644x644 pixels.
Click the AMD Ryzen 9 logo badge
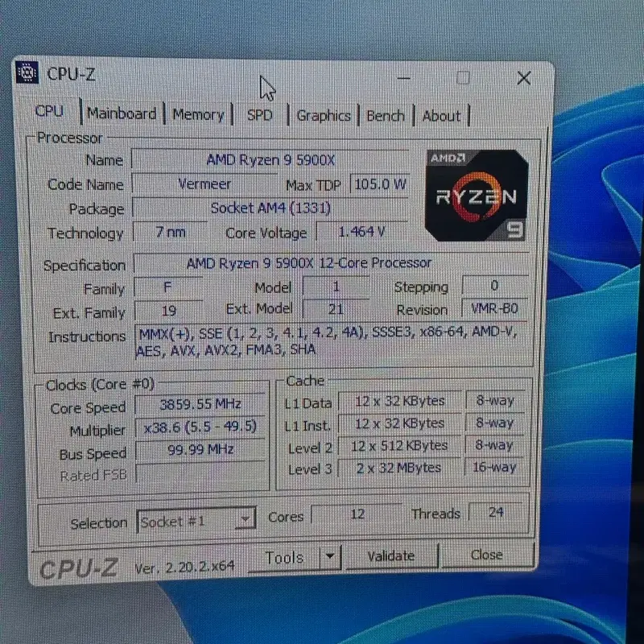point(477,195)
